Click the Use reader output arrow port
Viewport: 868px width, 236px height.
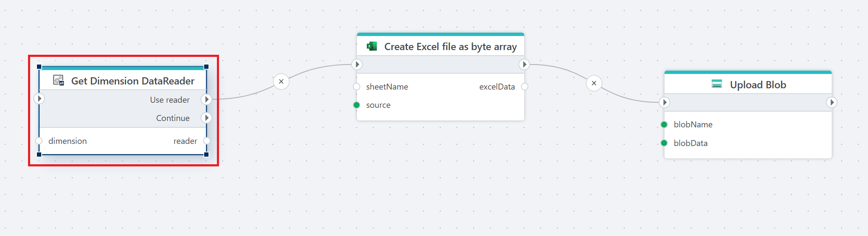click(x=207, y=99)
